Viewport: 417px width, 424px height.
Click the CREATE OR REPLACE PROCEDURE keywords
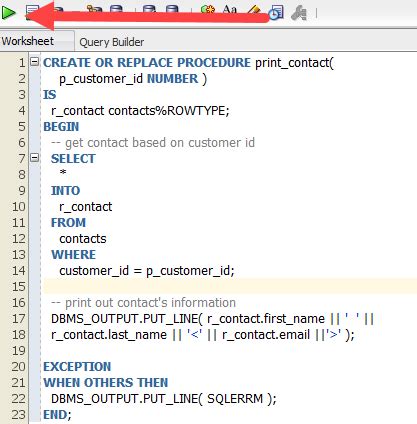147,63
